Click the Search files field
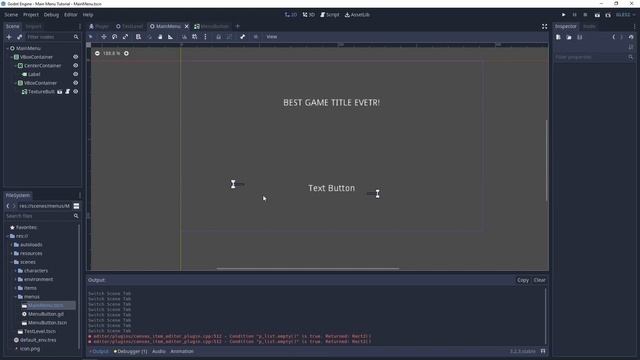This screenshot has width=640, height=360. click(x=42, y=216)
